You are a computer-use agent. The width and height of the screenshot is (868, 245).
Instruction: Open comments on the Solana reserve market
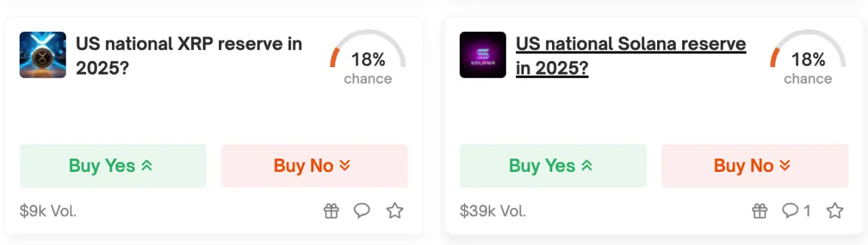(796, 211)
